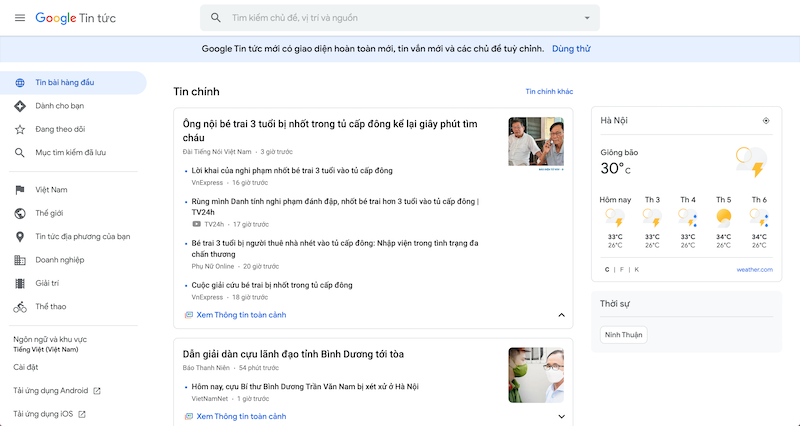Click Xem Thông tin toàn cảnh in Bình Dương card
The width and height of the screenshot is (800, 426).
tap(241, 416)
